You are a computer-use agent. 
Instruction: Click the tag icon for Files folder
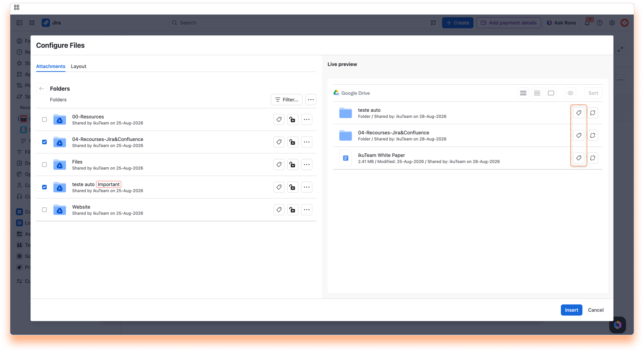click(x=279, y=165)
